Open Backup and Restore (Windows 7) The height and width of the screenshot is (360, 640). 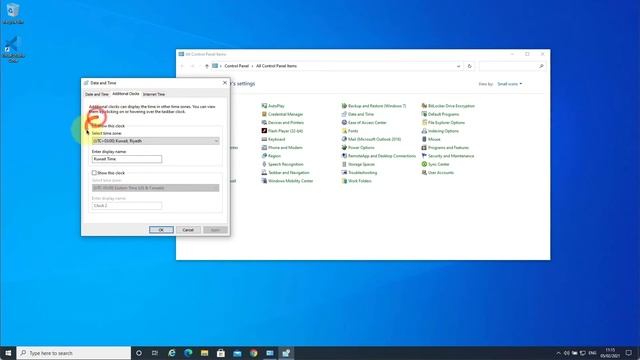click(x=374, y=106)
